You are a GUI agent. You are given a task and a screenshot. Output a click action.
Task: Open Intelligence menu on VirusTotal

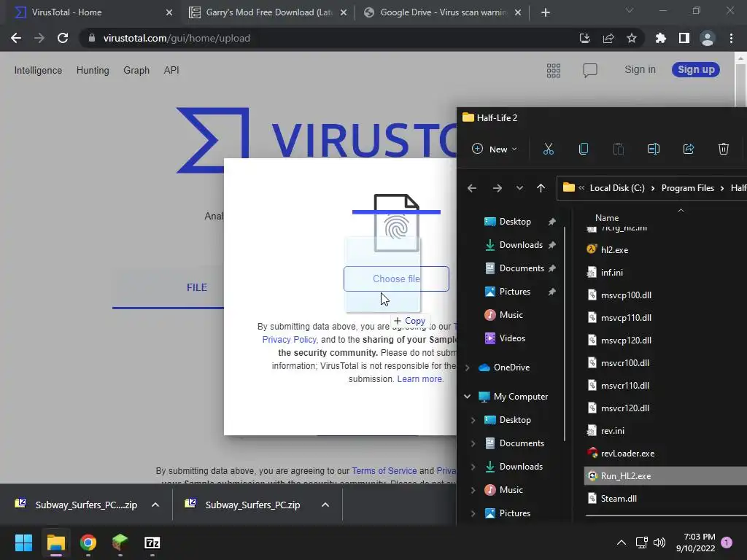tap(38, 71)
